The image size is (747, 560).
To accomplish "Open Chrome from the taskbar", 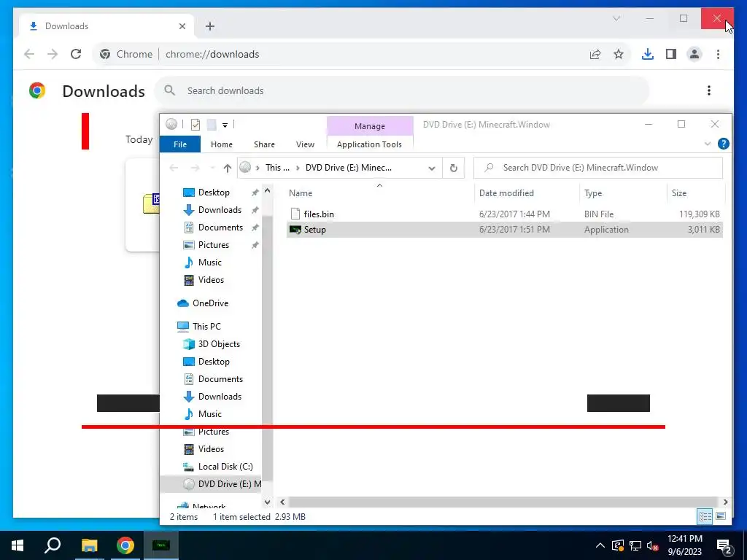I will pos(125,545).
